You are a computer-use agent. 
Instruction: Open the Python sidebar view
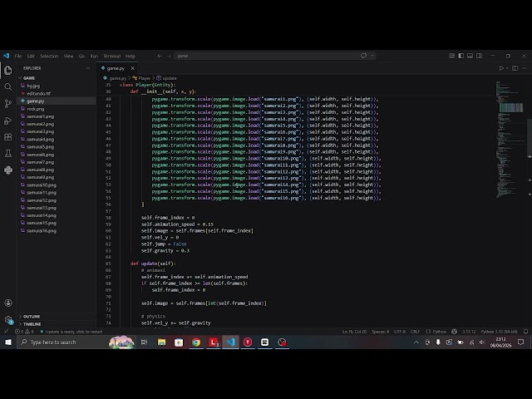tap(8, 170)
